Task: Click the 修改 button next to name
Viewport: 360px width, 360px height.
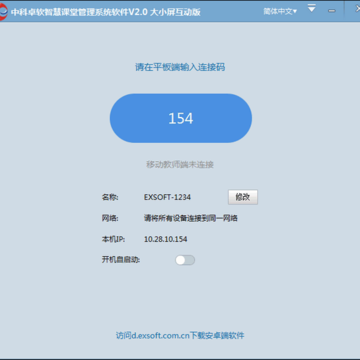Action: tap(243, 197)
